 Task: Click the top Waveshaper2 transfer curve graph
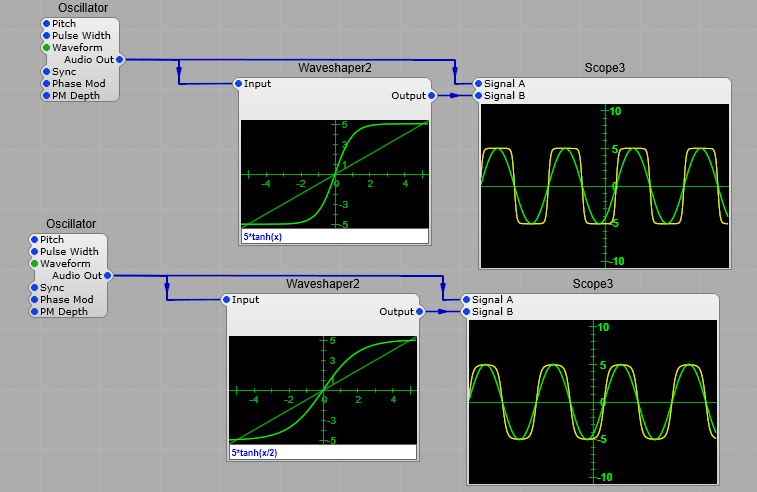(334, 173)
